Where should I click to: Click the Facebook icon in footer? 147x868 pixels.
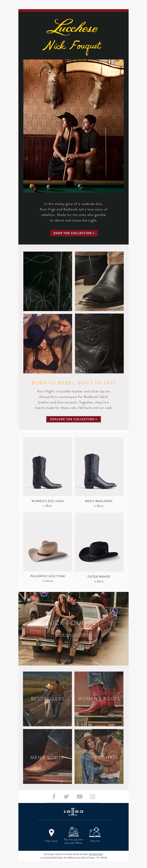point(54,796)
